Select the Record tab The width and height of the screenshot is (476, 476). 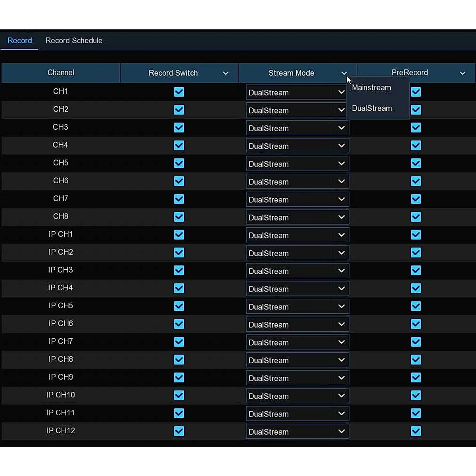click(x=20, y=41)
